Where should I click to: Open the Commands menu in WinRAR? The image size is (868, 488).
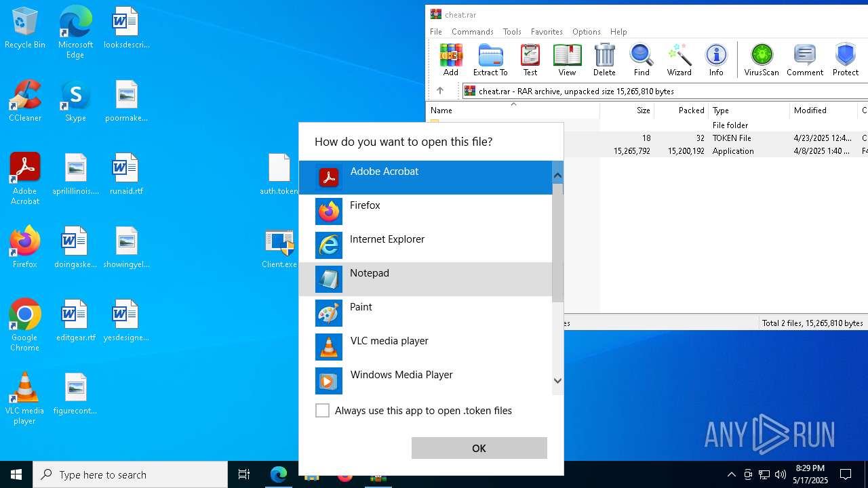(x=473, y=32)
